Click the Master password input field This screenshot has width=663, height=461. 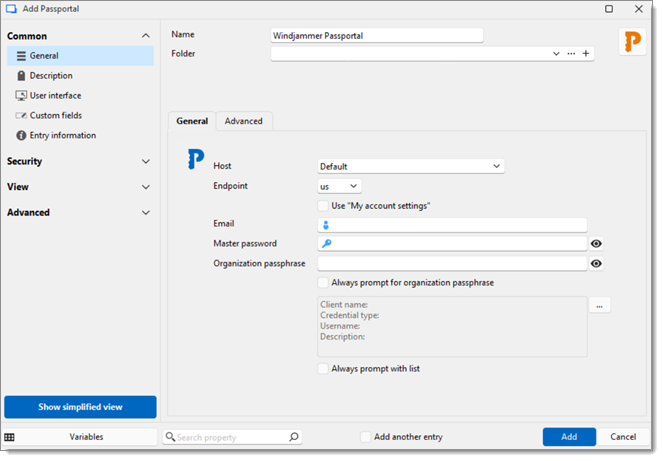click(452, 244)
